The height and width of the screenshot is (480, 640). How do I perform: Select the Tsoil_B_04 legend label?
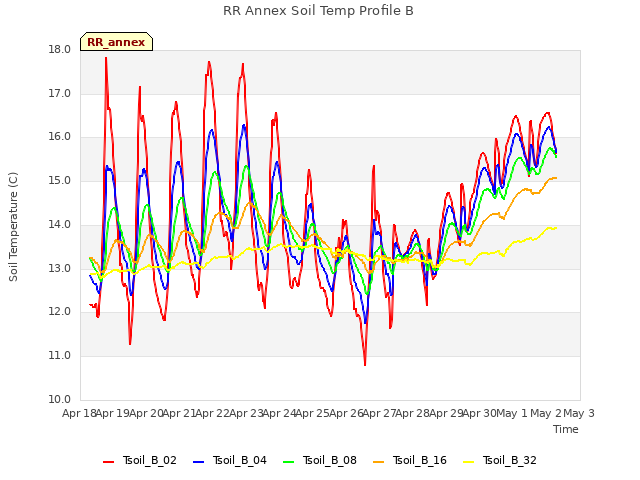click(240, 460)
